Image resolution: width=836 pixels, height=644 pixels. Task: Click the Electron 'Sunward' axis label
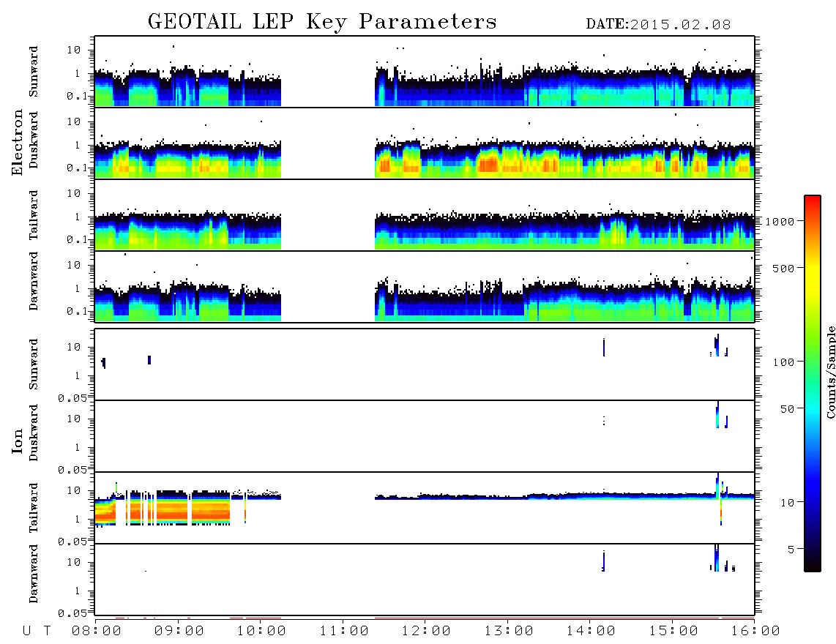tap(34, 72)
